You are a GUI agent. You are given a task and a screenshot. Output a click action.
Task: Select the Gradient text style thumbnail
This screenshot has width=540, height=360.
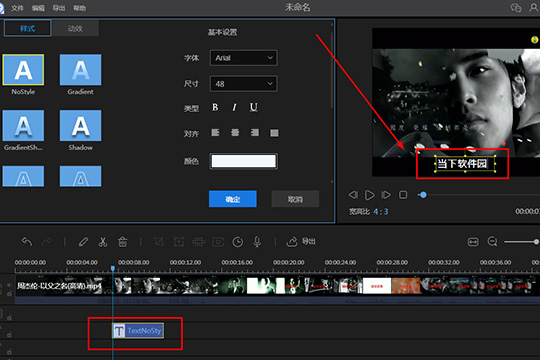pos(81,70)
